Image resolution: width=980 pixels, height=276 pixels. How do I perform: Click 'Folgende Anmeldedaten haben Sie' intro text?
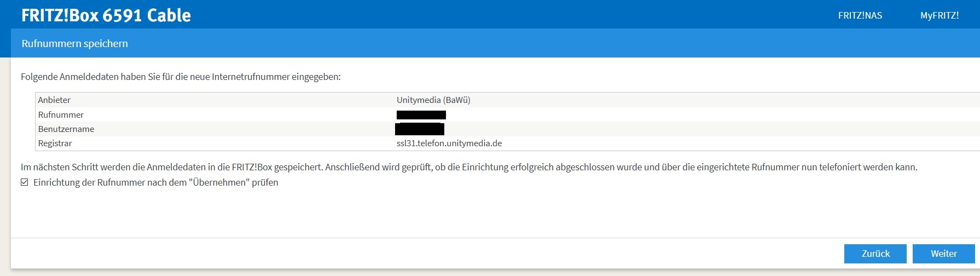pos(181,77)
